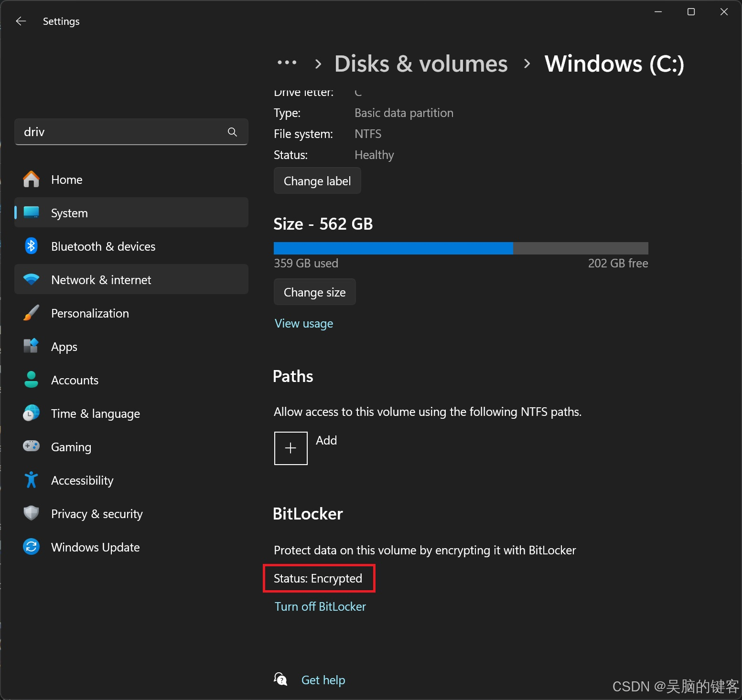This screenshot has width=742, height=700.
Task: Click into the settings search field
Action: pyautogui.click(x=131, y=132)
